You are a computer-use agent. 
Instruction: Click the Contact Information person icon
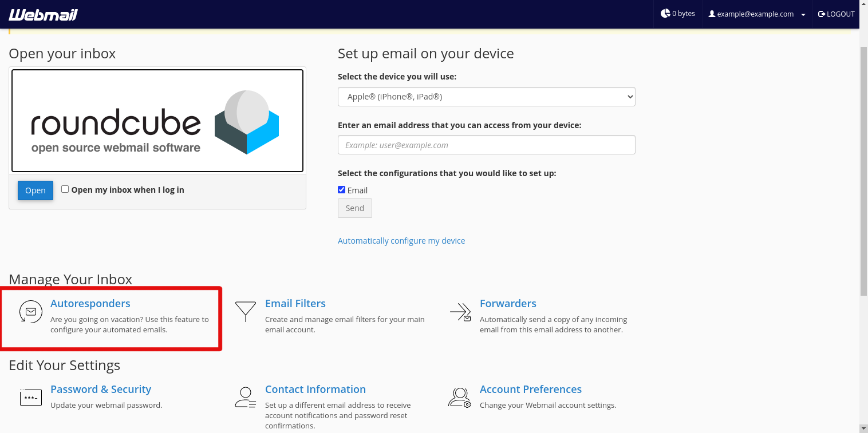click(246, 397)
